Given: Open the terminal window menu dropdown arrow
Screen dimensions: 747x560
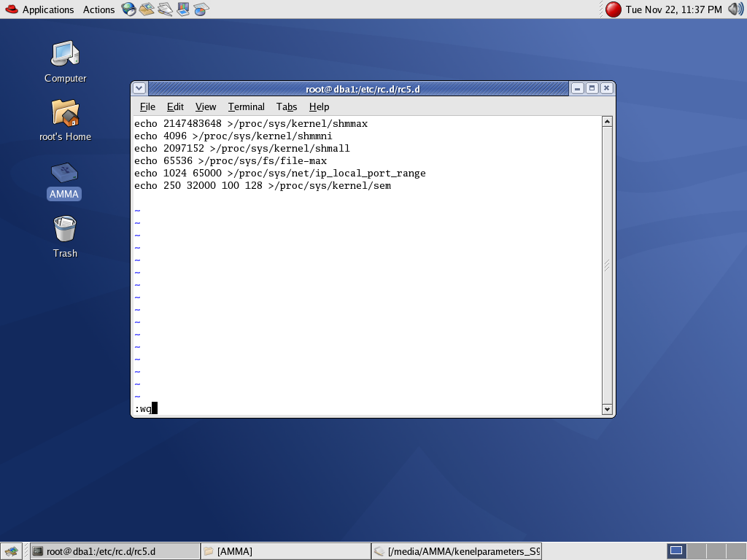Looking at the screenshot, I should (x=139, y=88).
